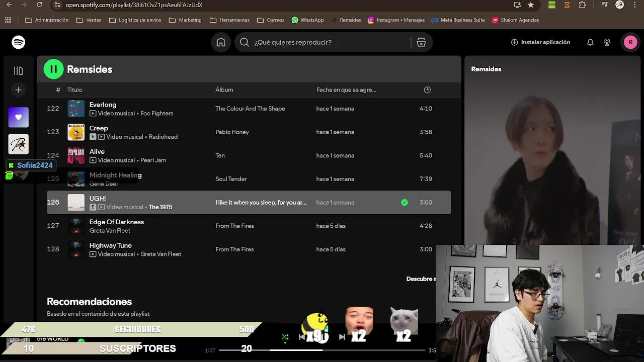Screen dimensions: 644x362
Task: Open the Pablo Honey album link
Action: click(232, 132)
